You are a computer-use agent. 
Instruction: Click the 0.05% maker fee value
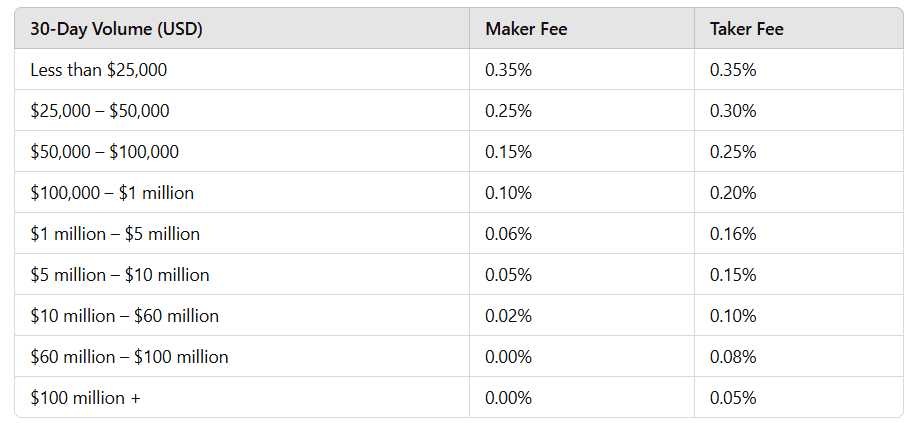coord(508,275)
